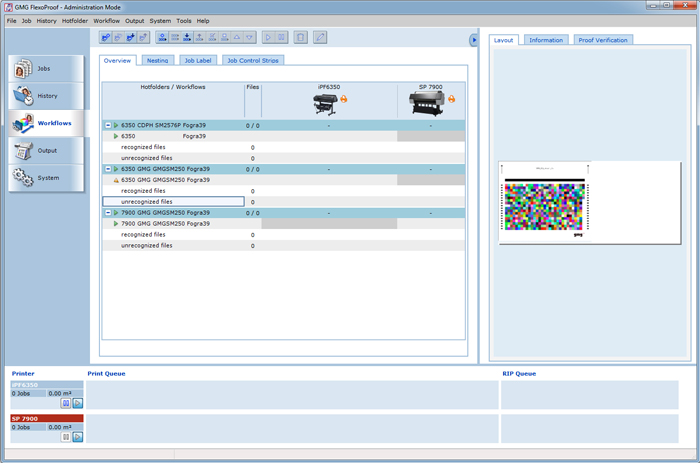Image resolution: width=700 pixels, height=463 pixels.
Task: Switch to the Job Control Strips tab
Action: pos(253,61)
